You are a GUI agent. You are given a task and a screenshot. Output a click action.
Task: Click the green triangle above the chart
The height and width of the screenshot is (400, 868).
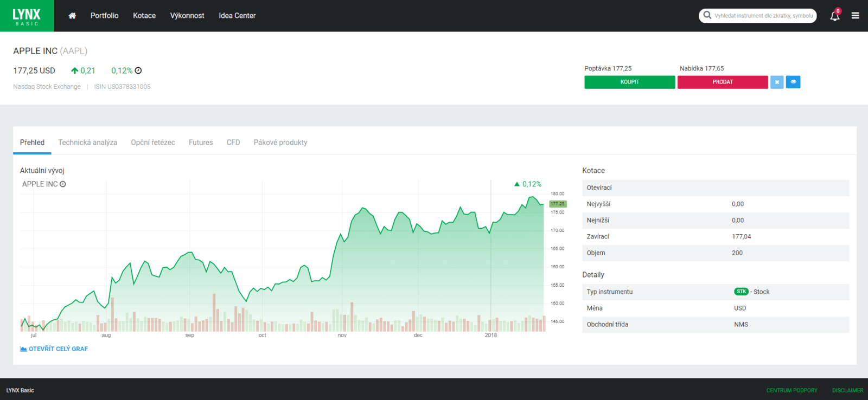click(x=517, y=184)
